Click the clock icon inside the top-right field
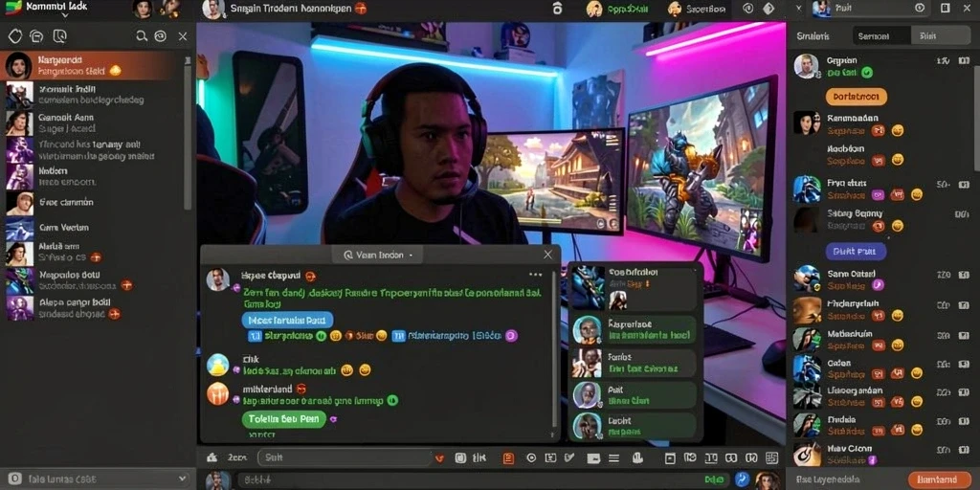This screenshot has height=490, width=980. point(920,8)
